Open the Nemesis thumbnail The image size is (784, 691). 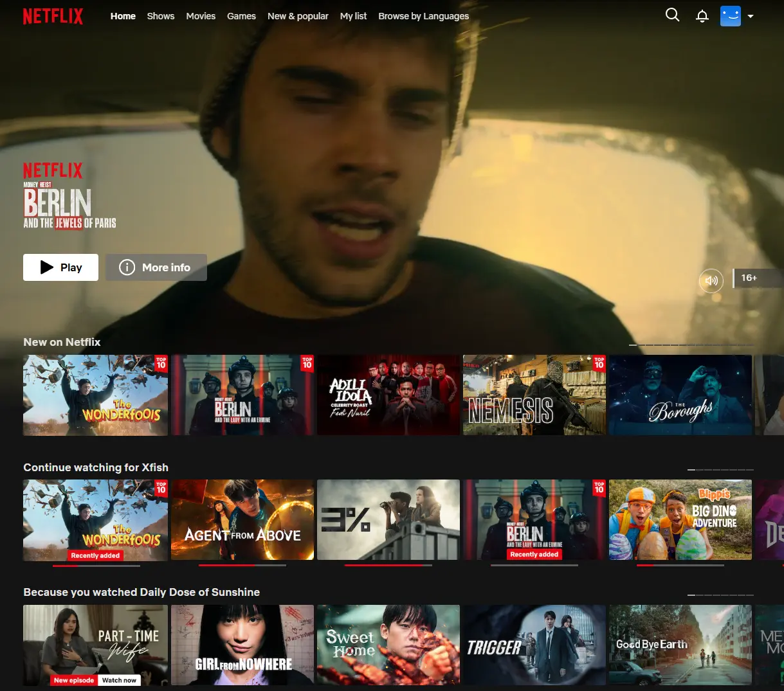pos(534,395)
